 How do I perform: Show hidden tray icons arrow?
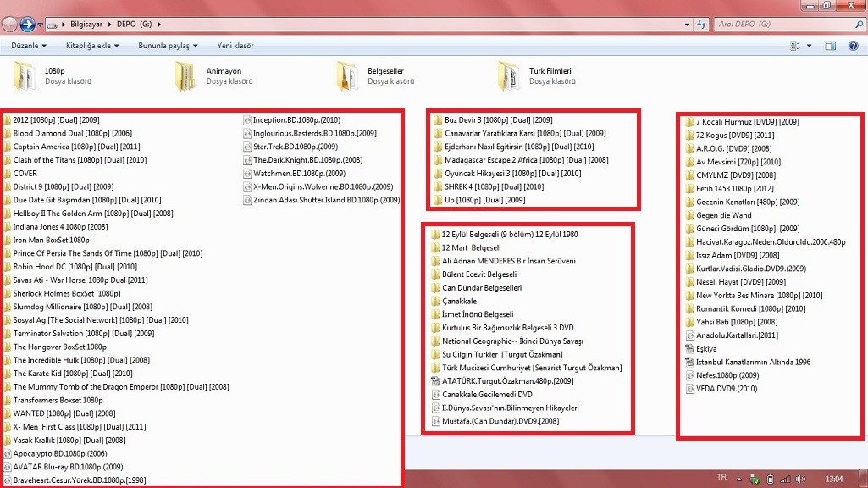tap(739, 480)
